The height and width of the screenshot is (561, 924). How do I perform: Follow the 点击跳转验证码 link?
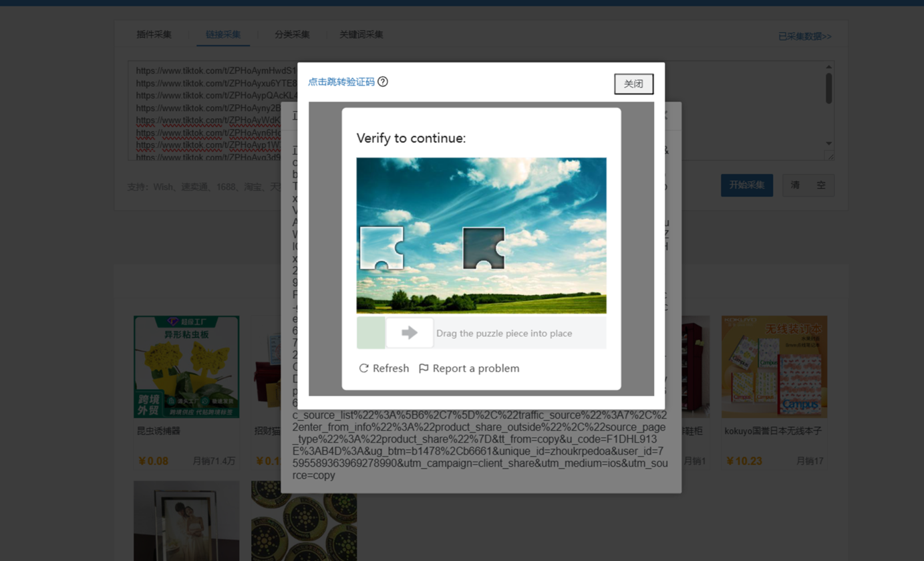pos(341,82)
